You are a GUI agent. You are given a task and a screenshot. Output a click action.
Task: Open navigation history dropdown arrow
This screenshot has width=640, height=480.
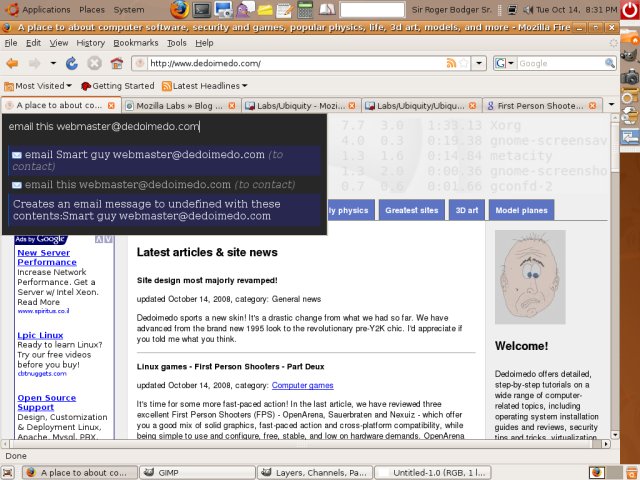[x=53, y=63]
